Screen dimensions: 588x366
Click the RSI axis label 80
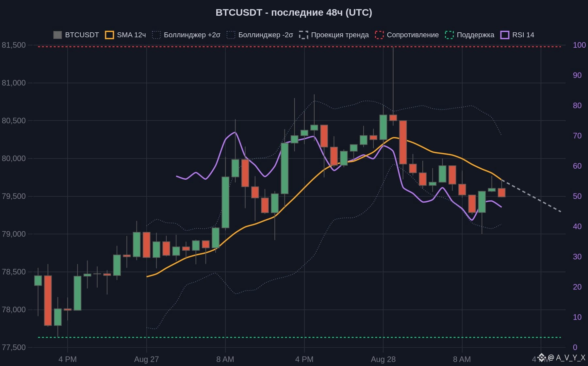click(577, 106)
